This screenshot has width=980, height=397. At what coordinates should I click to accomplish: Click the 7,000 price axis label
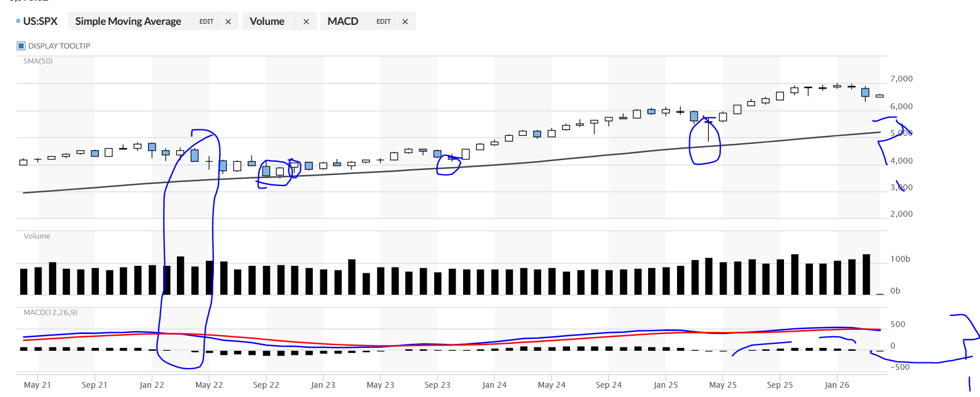tap(901, 79)
